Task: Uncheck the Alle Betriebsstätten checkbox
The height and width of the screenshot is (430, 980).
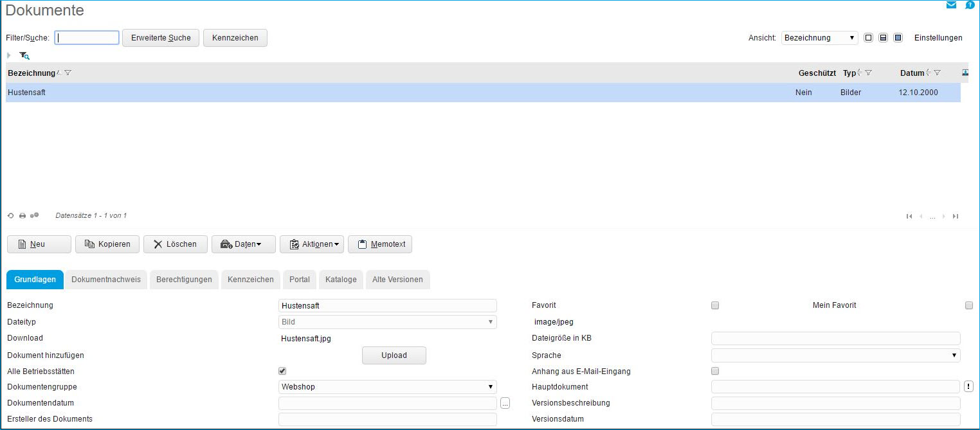Action: click(x=282, y=371)
